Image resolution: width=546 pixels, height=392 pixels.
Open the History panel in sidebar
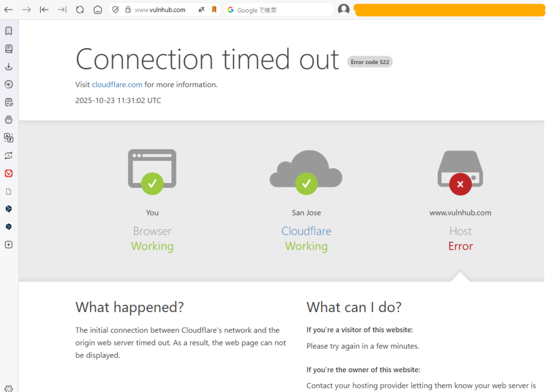(9, 84)
